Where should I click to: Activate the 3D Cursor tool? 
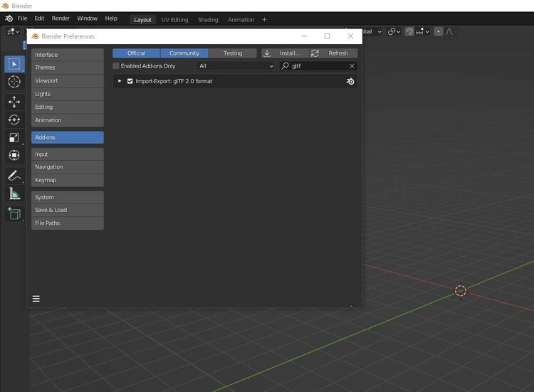(x=14, y=82)
